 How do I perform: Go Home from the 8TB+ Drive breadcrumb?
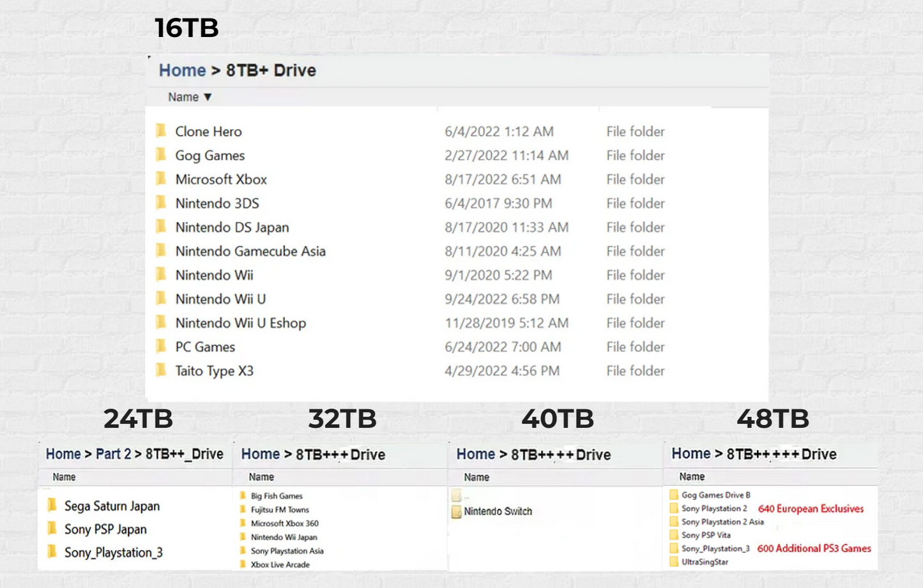click(x=182, y=70)
